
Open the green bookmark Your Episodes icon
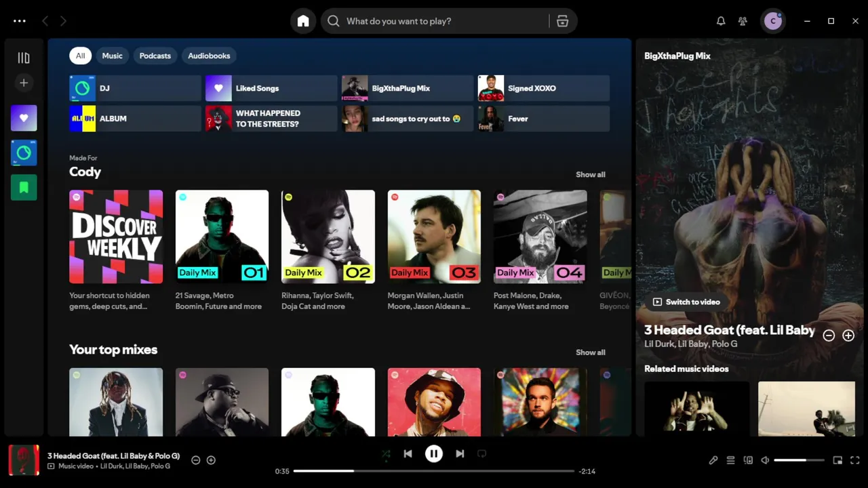pos(24,187)
